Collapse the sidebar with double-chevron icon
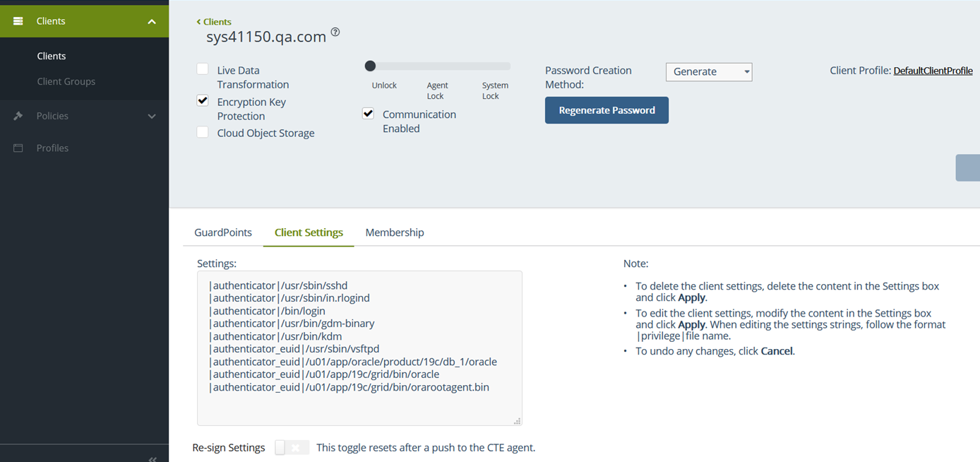The image size is (980, 462). (153, 458)
